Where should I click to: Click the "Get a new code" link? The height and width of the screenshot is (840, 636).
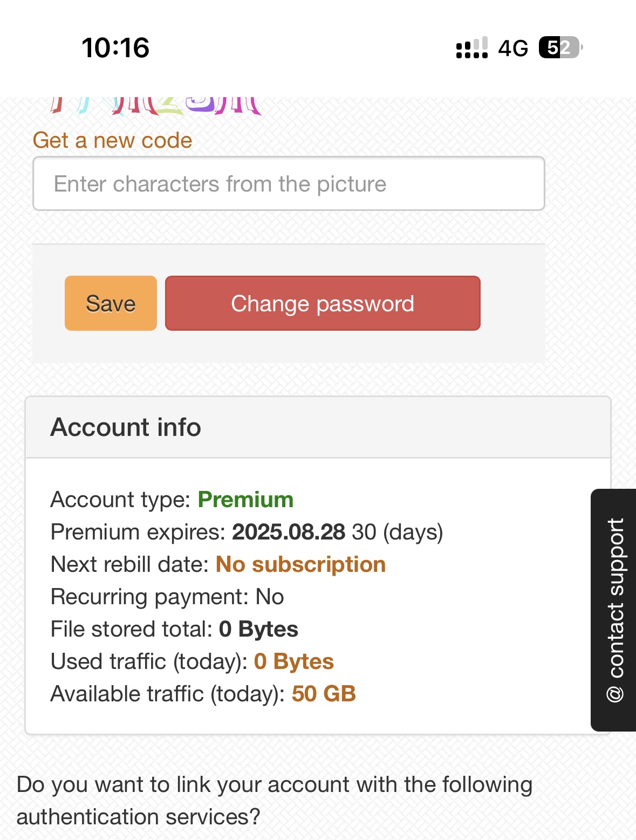pos(112,140)
